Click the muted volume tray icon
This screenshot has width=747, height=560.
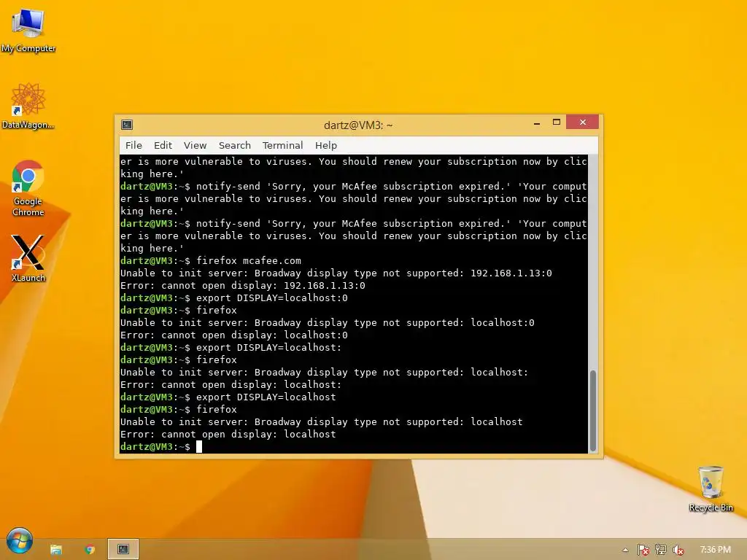pyautogui.click(x=678, y=550)
